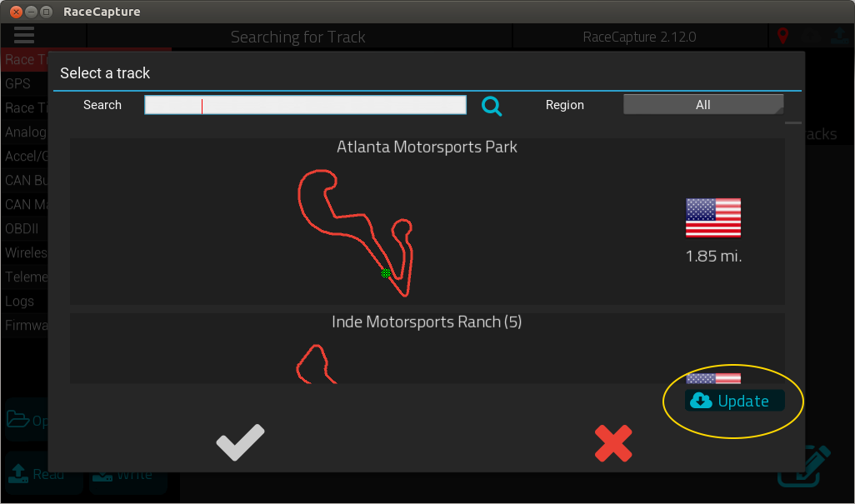Open the Region dropdown showing All
The width and height of the screenshot is (855, 504).
tap(703, 105)
